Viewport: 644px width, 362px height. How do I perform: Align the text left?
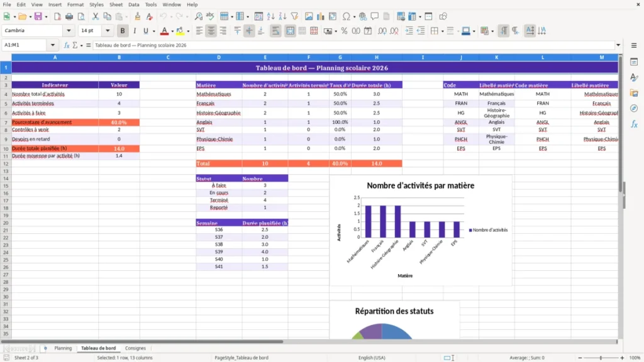199,31
